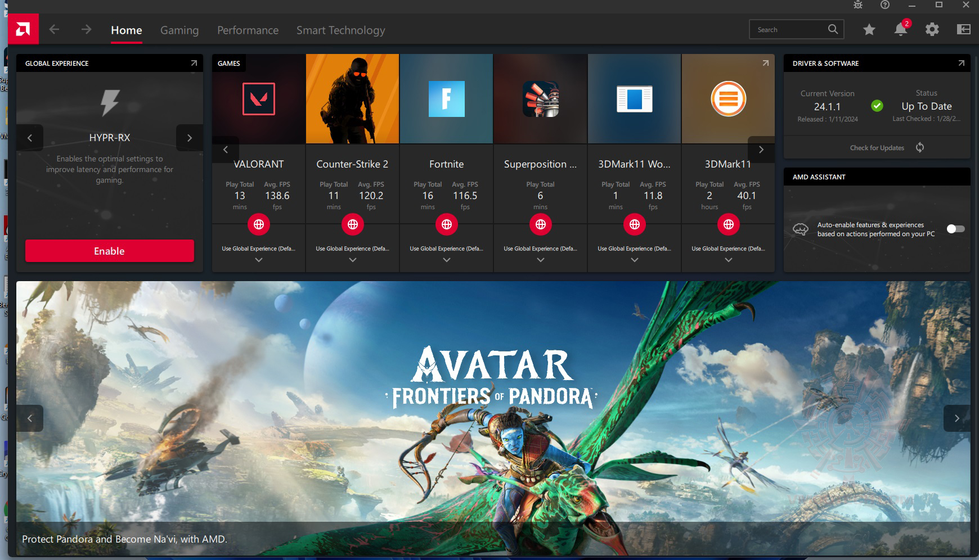Enable HYPR-RX with the red button

coord(110,251)
